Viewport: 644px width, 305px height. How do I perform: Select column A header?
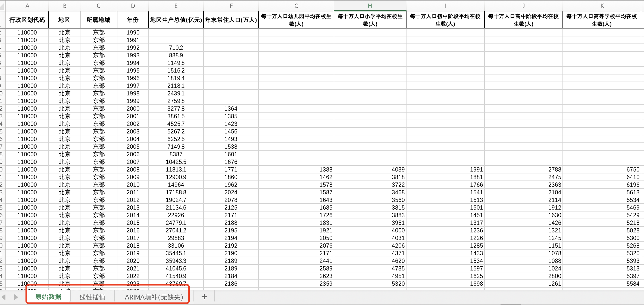(x=27, y=6)
